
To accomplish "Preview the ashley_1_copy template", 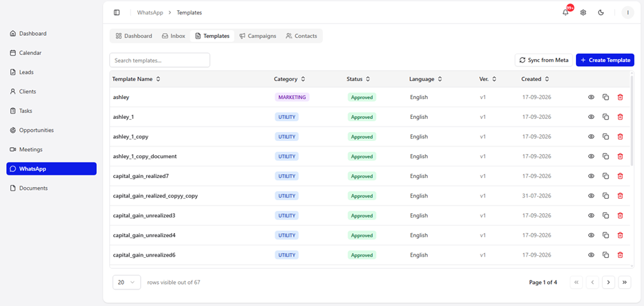I will tap(591, 137).
